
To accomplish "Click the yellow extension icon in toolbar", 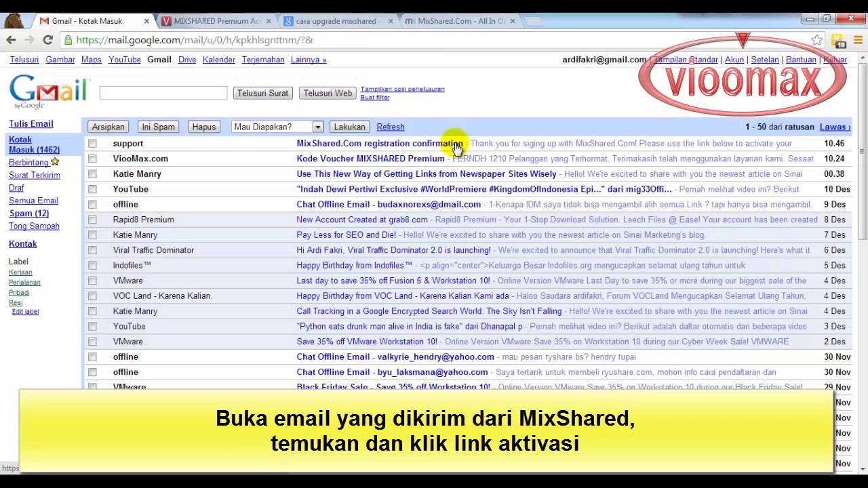I will point(838,41).
